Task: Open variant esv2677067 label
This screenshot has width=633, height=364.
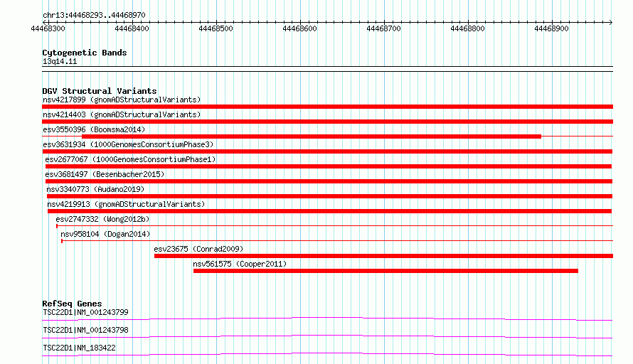Action: click(130, 159)
